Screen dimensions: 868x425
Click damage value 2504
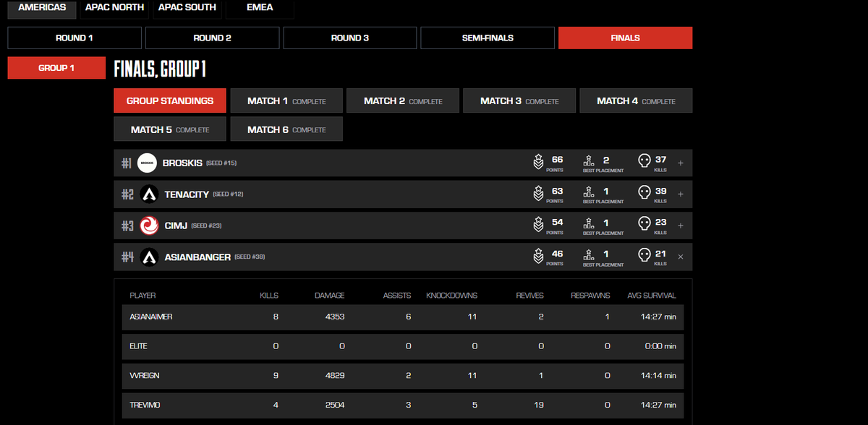coord(333,405)
